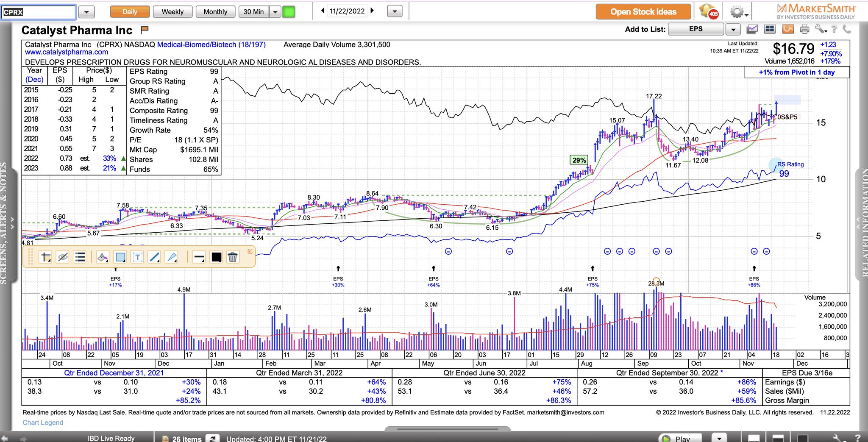Open Medical-Biomed/Biotech industry group link
Image resolution: width=868 pixels, height=442 pixels.
211,44
